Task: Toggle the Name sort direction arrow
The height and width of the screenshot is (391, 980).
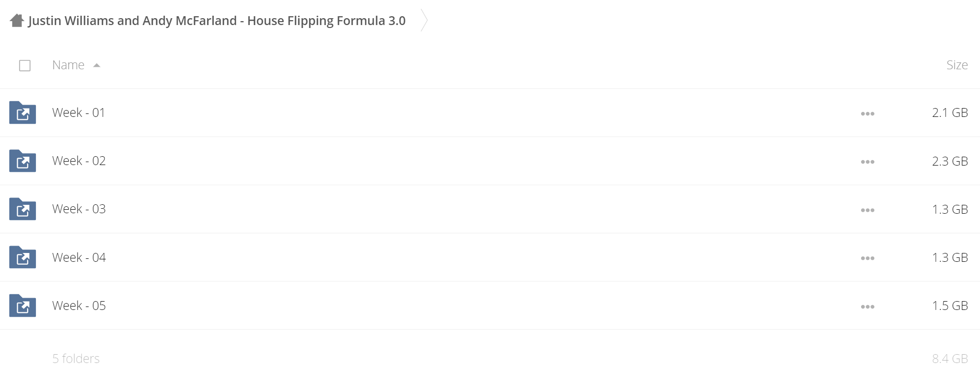Action: pyautogui.click(x=97, y=65)
